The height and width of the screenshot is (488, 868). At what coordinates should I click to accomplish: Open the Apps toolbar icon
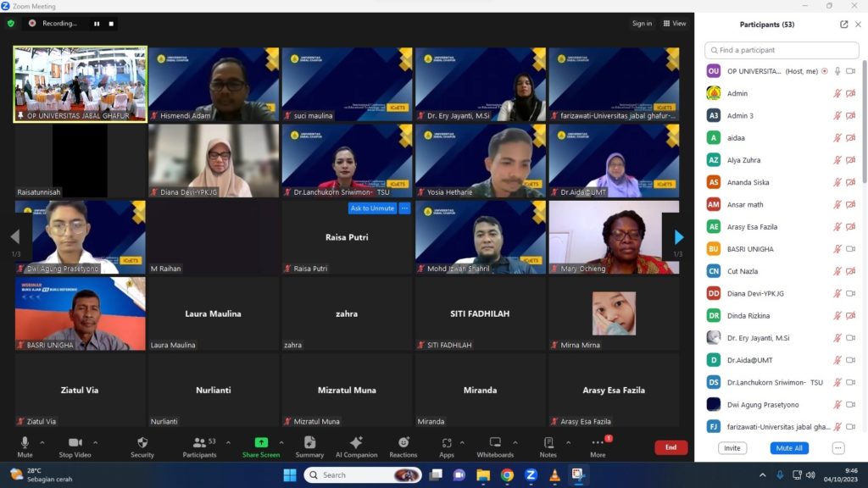click(x=446, y=442)
